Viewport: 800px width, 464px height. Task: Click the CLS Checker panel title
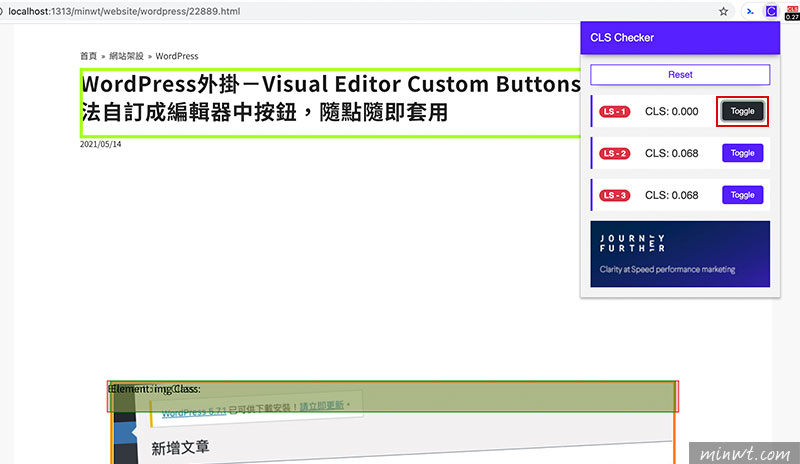(x=622, y=38)
